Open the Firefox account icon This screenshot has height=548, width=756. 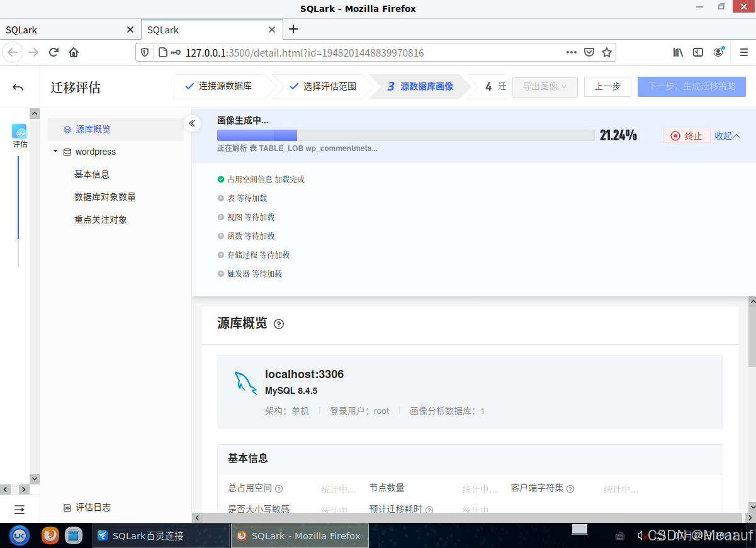pyautogui.click(x=718, y=52)
